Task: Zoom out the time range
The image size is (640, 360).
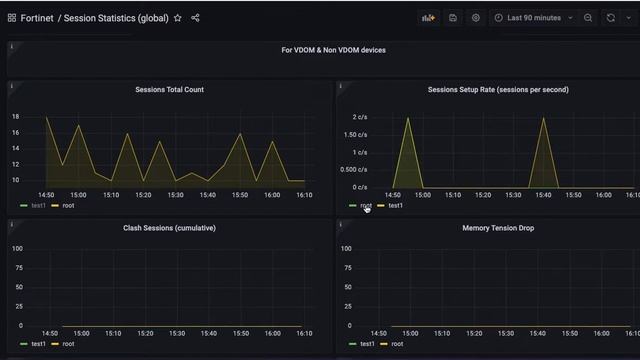Action: [588, 18]
